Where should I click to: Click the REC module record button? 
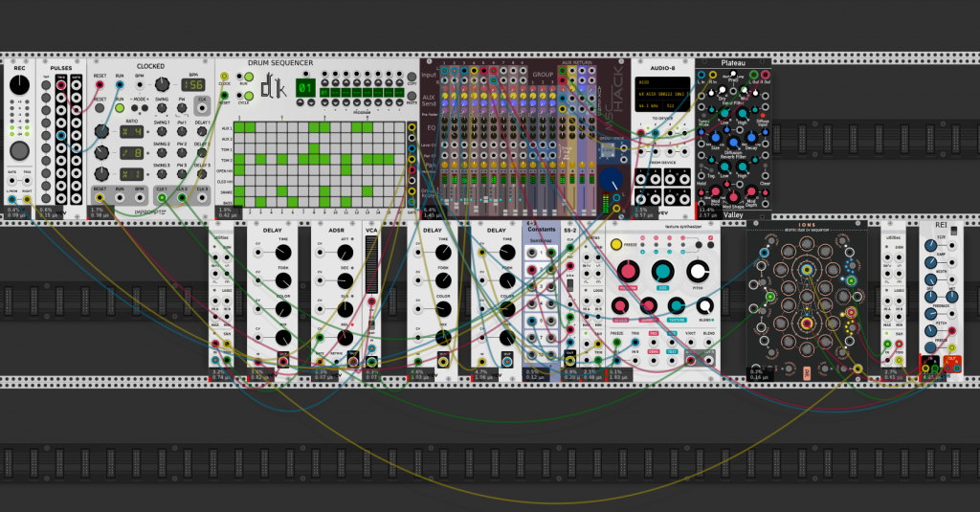coord(19,150)
